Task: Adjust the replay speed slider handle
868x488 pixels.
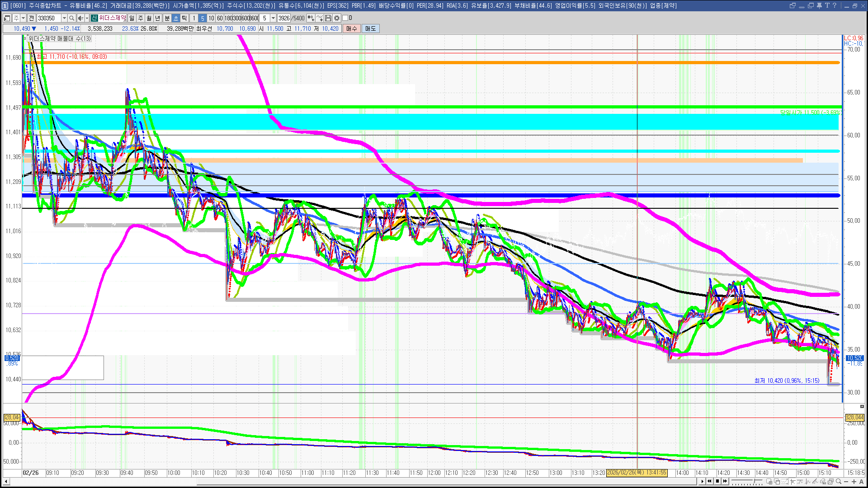Action: 755,481
